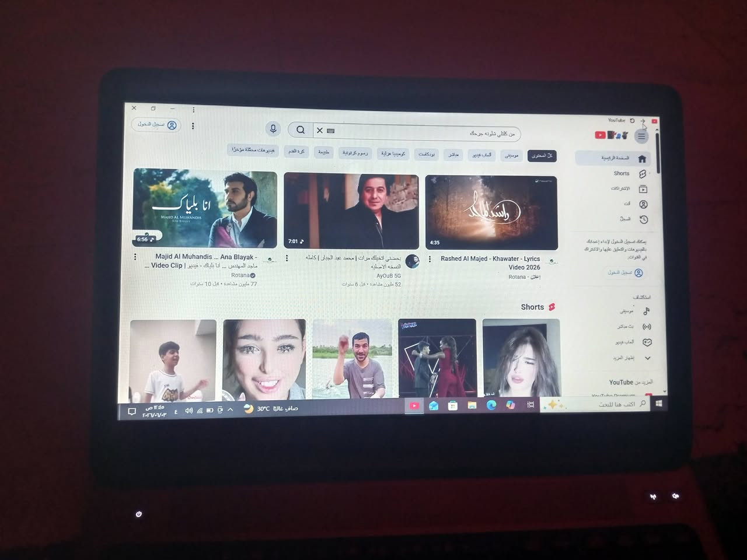The image size is (747, 560).
Task: Open the Majid Al Muhandis thumbnail
Action: click(x=205, y=209)
